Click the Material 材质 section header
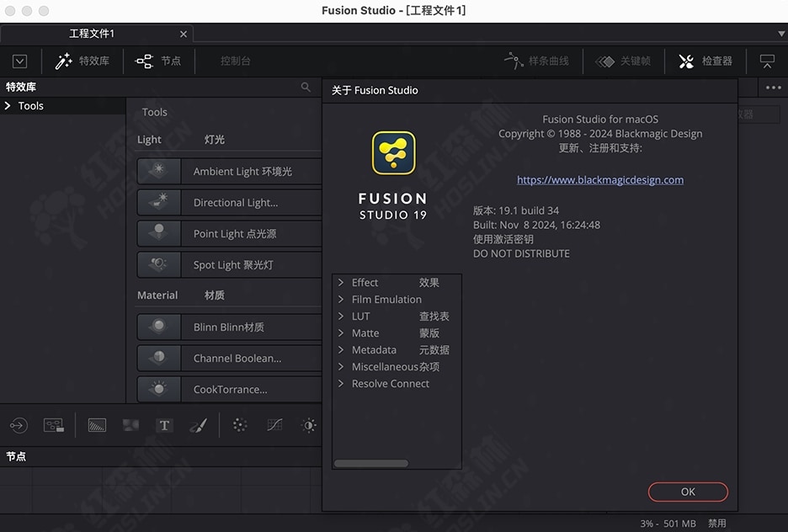 coord(181,295)
